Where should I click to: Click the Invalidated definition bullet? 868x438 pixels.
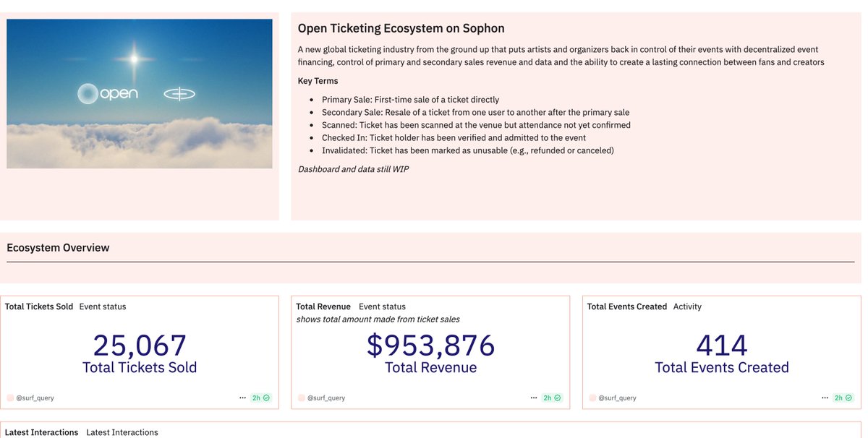point(468,150)
